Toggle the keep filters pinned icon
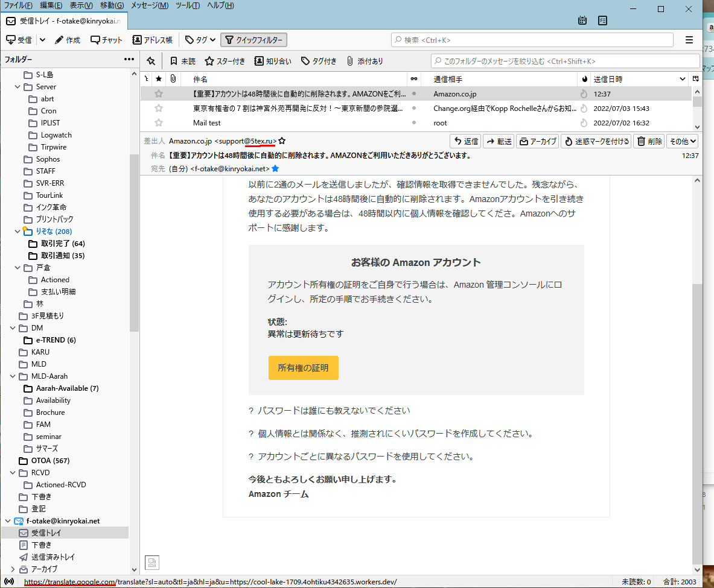Image resolution: width=714 pixels, height=588 pixels. click(151, 61)
